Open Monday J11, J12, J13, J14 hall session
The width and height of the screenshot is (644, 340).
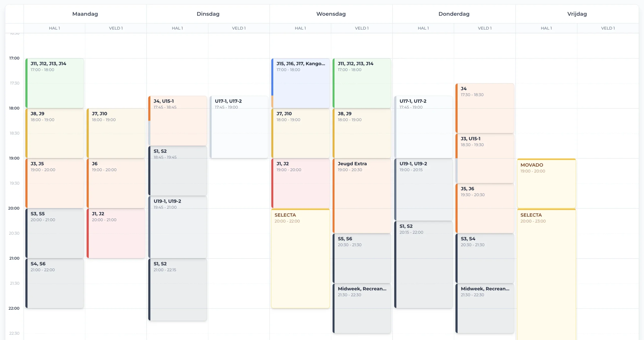pyautogui.click(x=55, y=83)
